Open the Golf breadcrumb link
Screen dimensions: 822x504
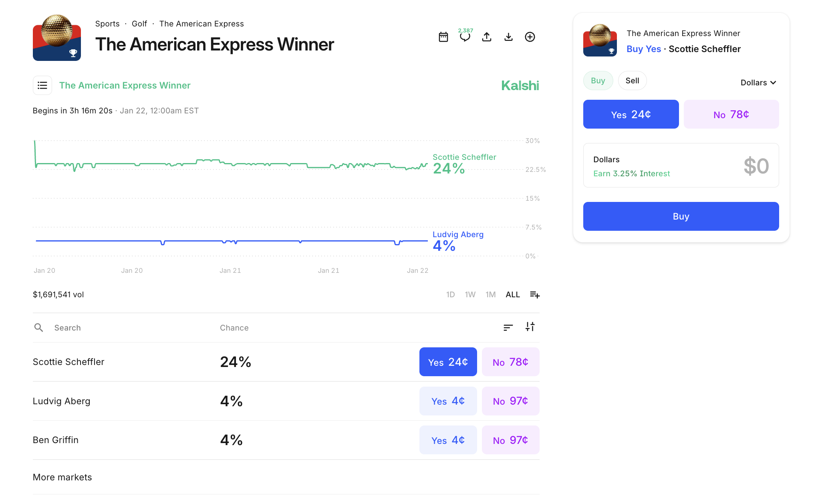point(139,24)
